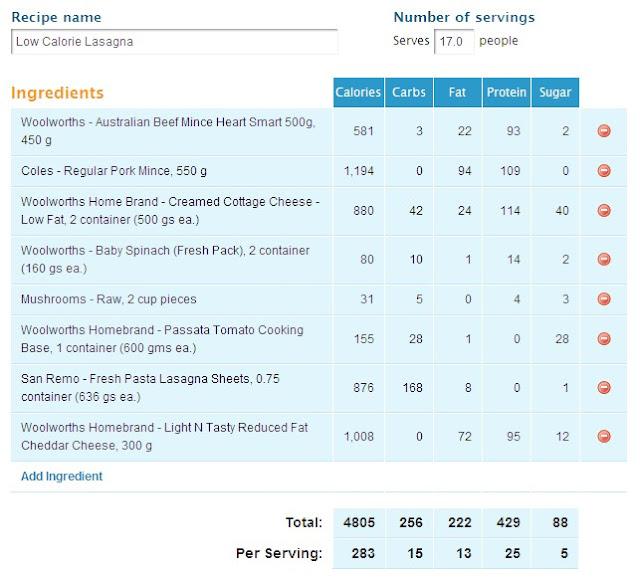Click the total protein 429 cell

508,522
